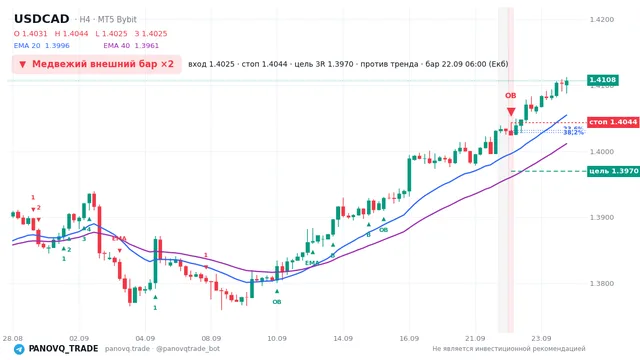Click the green EMA signal label near 10.09
Image resolution: width=640 pixels, height=360 pixels.
tap(311, 263)
